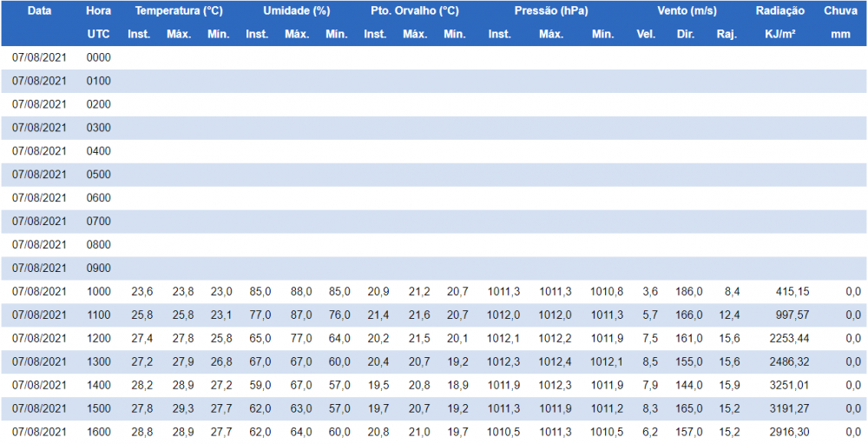The width and height of the screenshot is (868, 444).
Task: Select the Pto. Orvalho (°C) header
Action: click(x=414, y=11)
